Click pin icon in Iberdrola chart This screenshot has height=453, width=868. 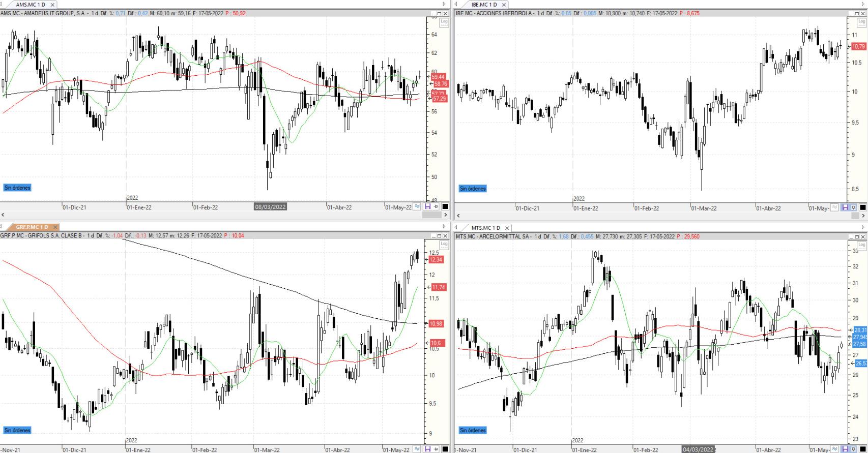coord(853,207)
